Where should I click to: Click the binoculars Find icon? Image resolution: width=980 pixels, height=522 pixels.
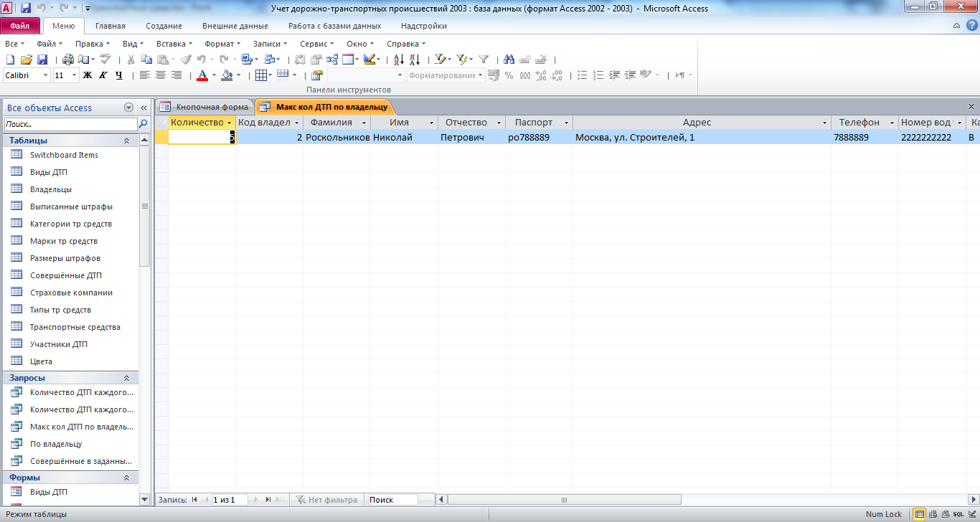(x=509, y=60)
